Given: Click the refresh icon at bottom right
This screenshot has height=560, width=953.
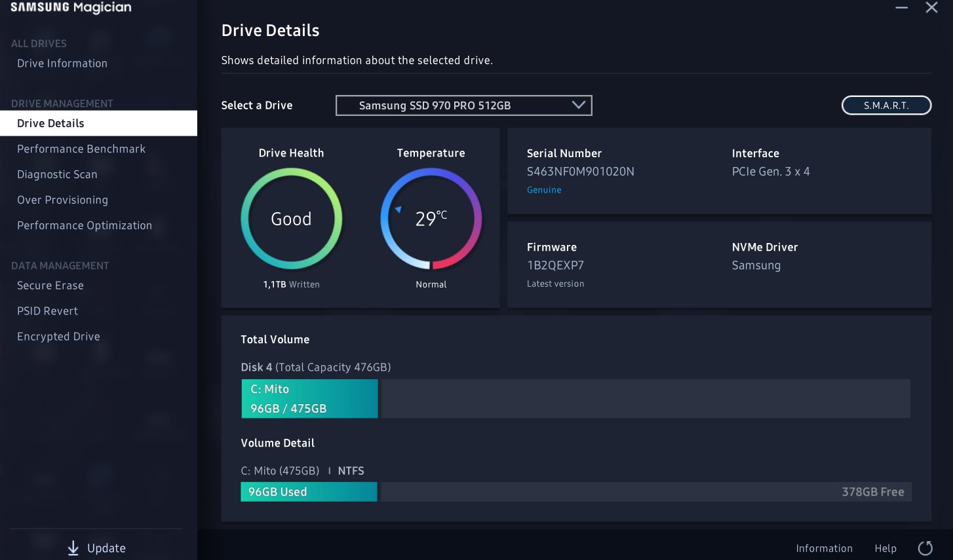Looking at the screenshot, I should pos(925,548).
